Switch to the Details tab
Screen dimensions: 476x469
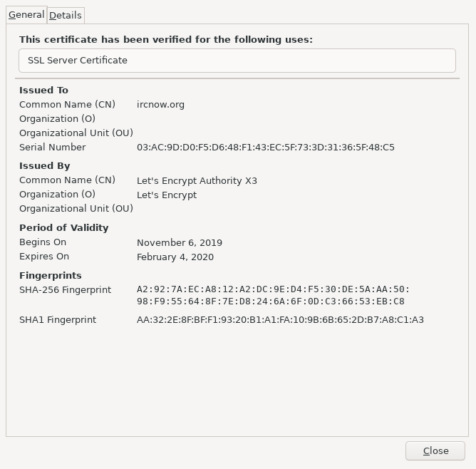tap(66, 16)
